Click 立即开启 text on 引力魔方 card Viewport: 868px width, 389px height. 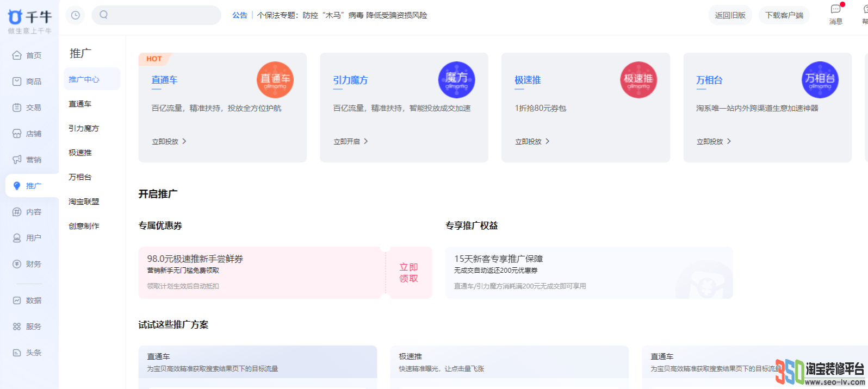point(347,141)
